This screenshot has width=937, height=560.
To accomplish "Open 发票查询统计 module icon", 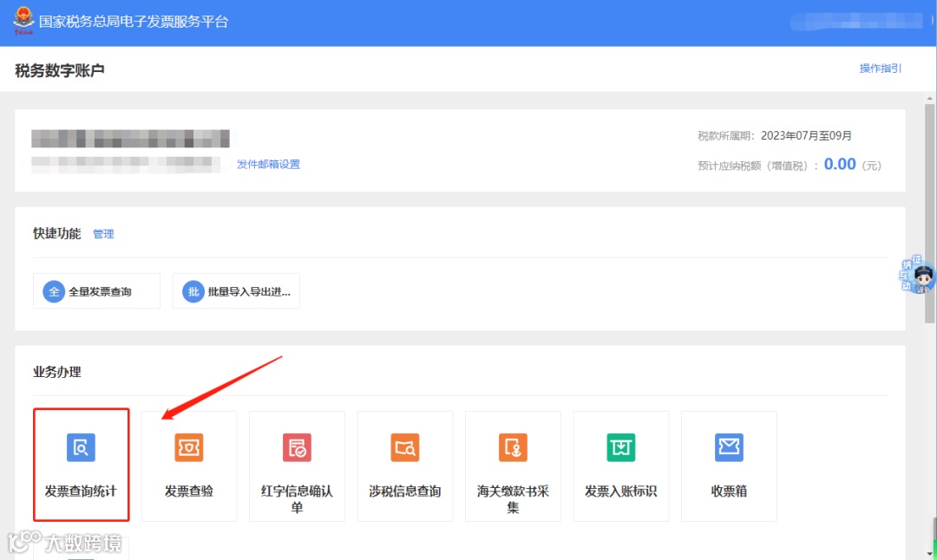I will (81, 447).
